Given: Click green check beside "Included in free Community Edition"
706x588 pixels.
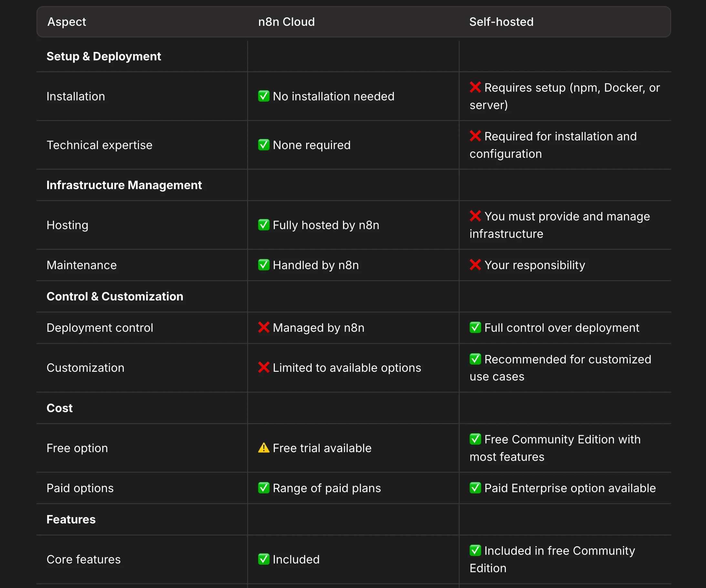Looking at the screenshot, I should pos(475,550).
